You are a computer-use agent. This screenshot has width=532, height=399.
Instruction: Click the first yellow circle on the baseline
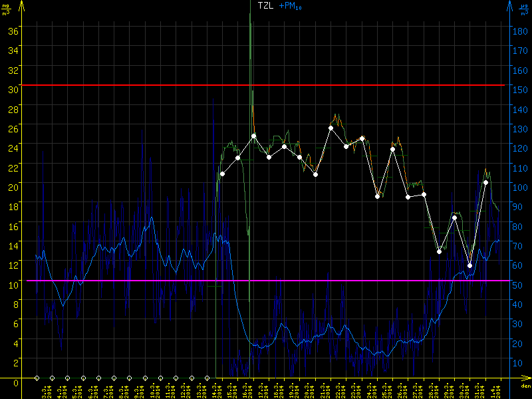coord(37,378)
